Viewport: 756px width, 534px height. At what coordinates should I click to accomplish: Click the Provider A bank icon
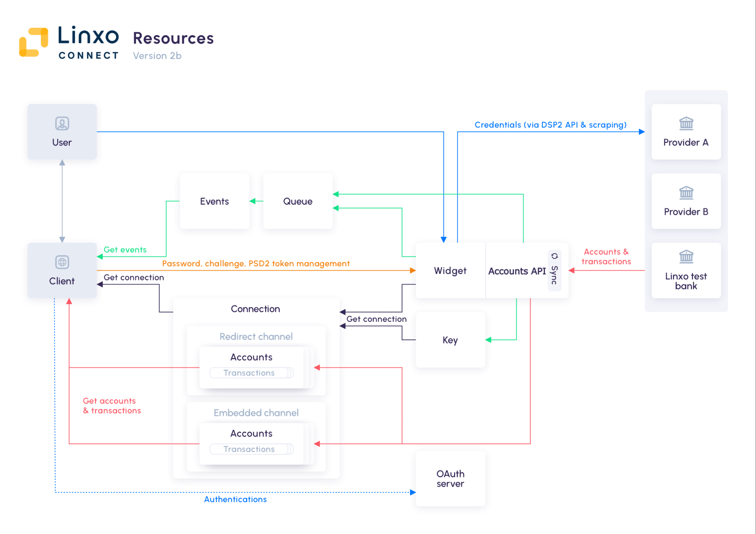[686, 123]
